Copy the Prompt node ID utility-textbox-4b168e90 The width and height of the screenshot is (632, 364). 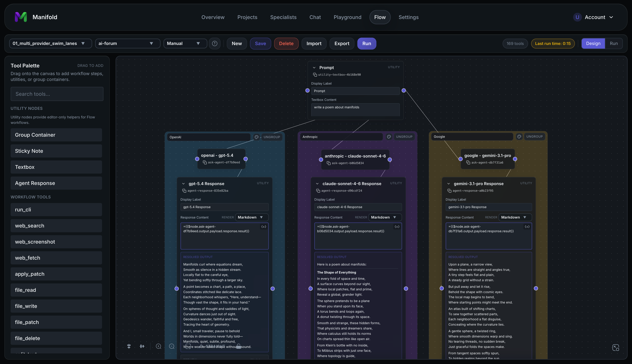(x=315, y=75)
